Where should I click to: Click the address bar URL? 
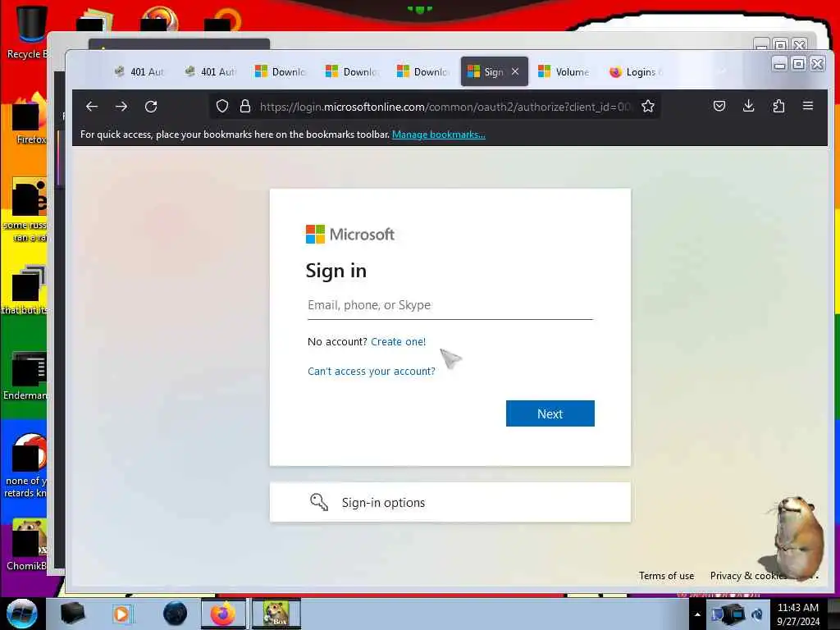click(x=445, y=107)
